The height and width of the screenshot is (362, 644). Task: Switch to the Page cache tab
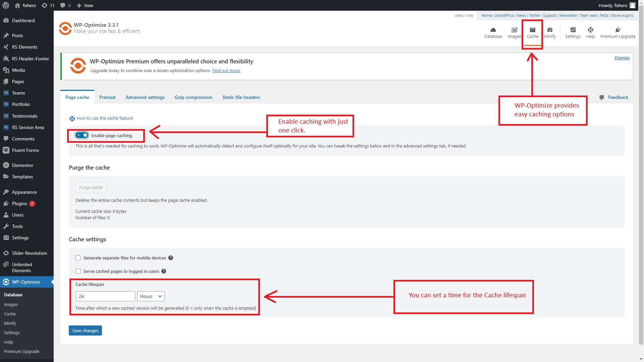(77, 97)
